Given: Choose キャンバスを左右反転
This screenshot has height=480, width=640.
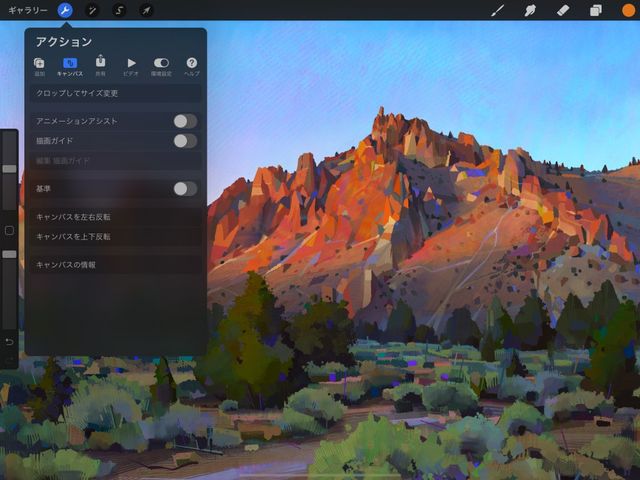Looking at the screenshot, I should [x=116, y=217].
